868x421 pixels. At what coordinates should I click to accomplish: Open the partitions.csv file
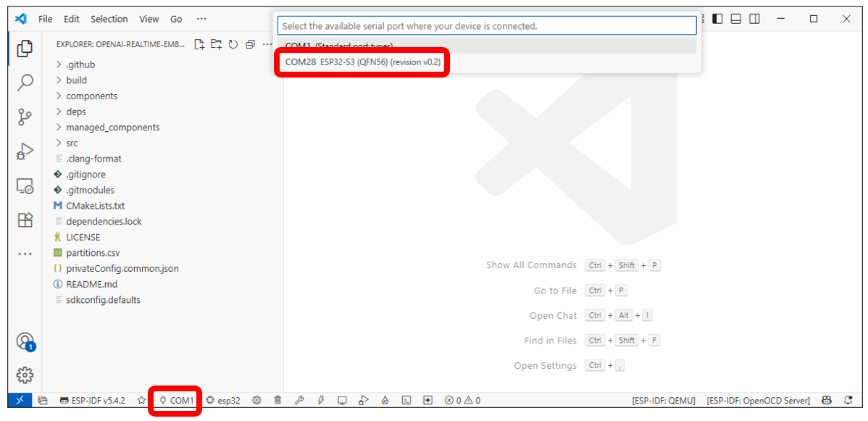click(x=163, y=253)
